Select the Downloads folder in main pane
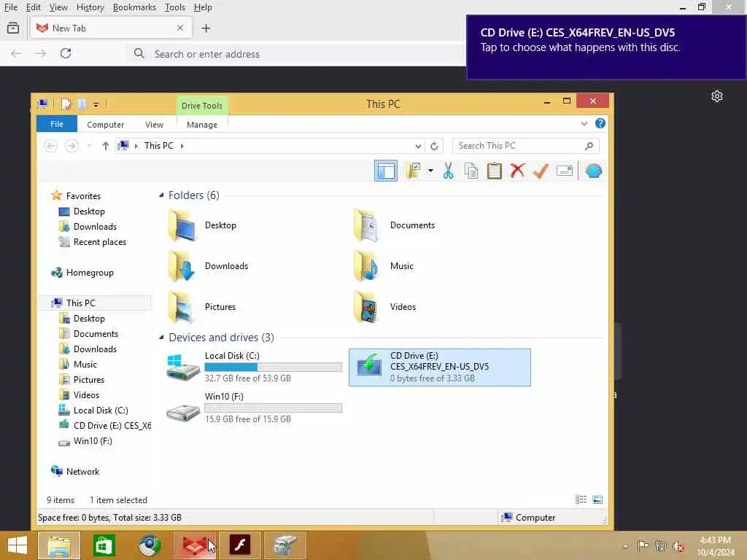This screenshot has height=560, width=747. [x=209, y=266]
